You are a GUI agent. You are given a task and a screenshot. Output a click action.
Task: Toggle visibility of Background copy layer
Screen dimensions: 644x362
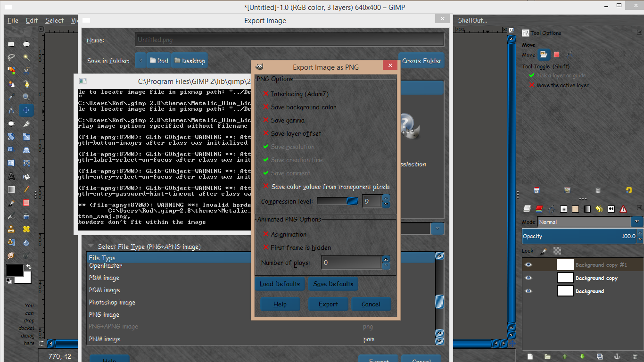528,278
